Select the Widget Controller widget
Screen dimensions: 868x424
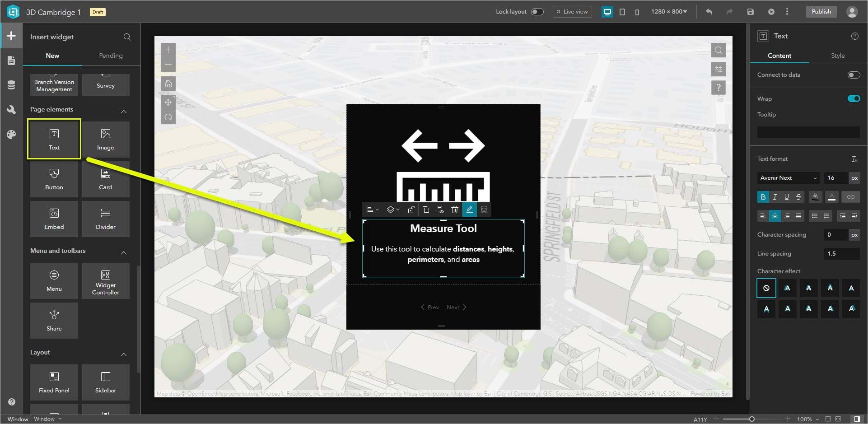coord(105,281)
